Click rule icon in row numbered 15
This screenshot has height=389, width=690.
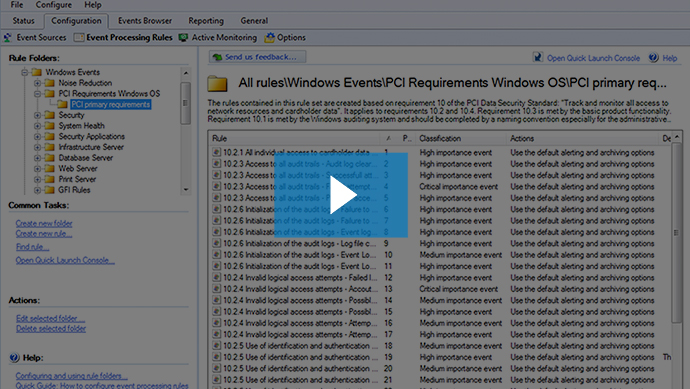[x=216, y=311]
